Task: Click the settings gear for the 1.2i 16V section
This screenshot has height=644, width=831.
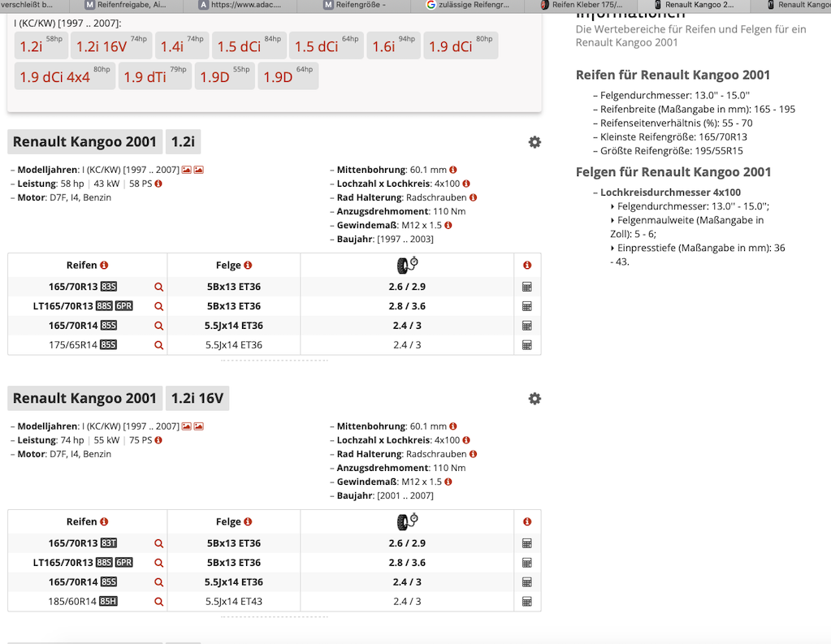Action: (x=535, y=399)
